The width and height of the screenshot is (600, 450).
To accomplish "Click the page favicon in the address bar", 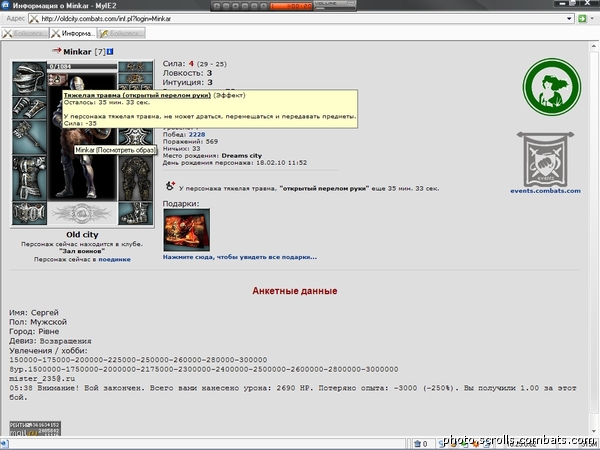I will pos(34,18).
